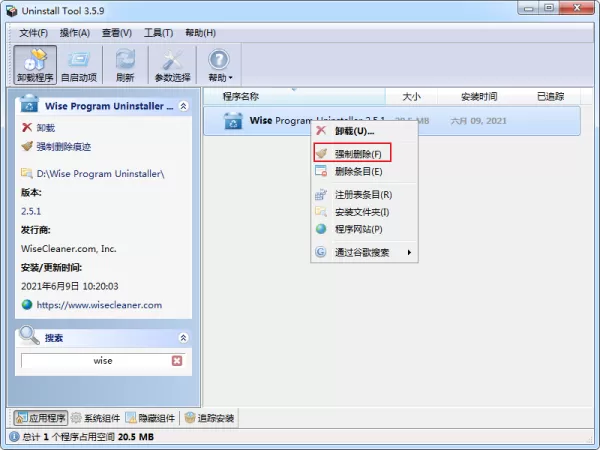Viewport: 600px width, 450px height.
Task: Open the 帮助 toolbar dropdown
Action: pos(220,65)
